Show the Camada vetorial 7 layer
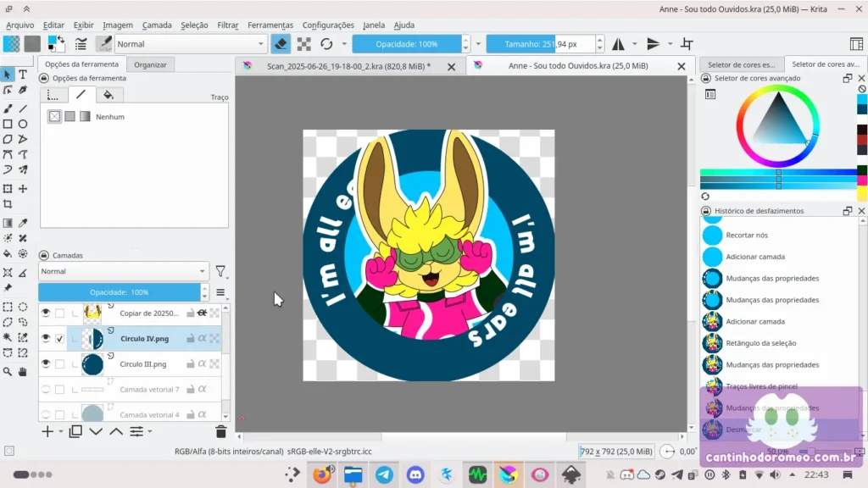868x488 pixels. pyautogui.click(x=46, y=390)
